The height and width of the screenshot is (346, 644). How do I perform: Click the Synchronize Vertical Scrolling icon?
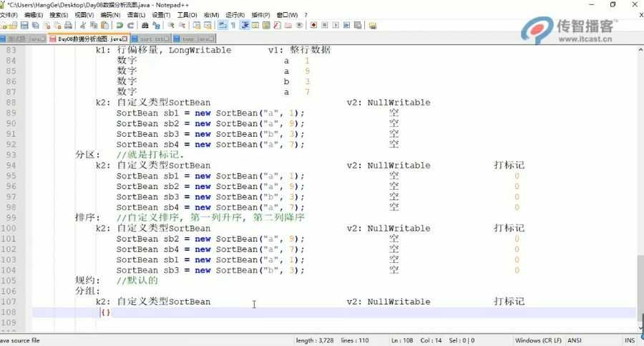pyautogui.click(x=197, y=26)
